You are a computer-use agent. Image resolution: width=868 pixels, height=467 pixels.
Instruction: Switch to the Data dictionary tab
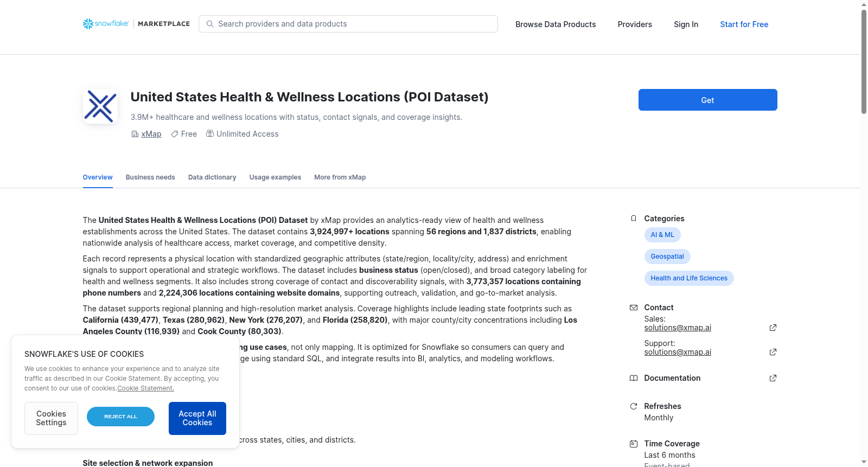(212, 177)
